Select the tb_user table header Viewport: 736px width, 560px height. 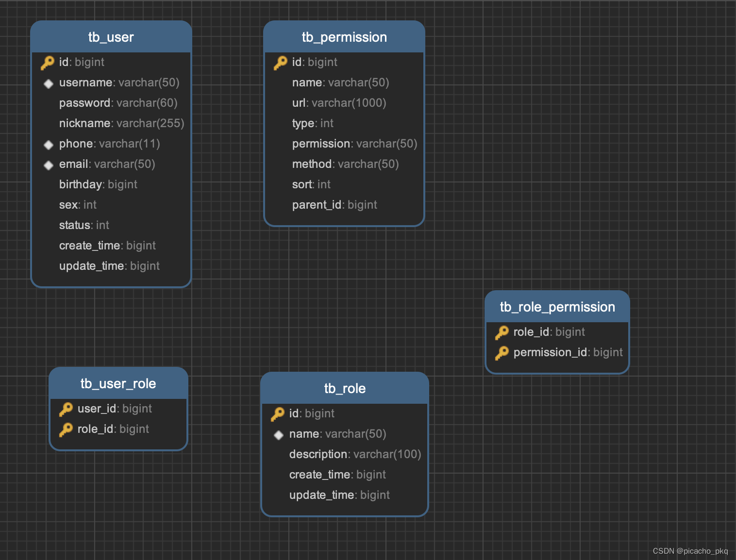tap(111, 37)
